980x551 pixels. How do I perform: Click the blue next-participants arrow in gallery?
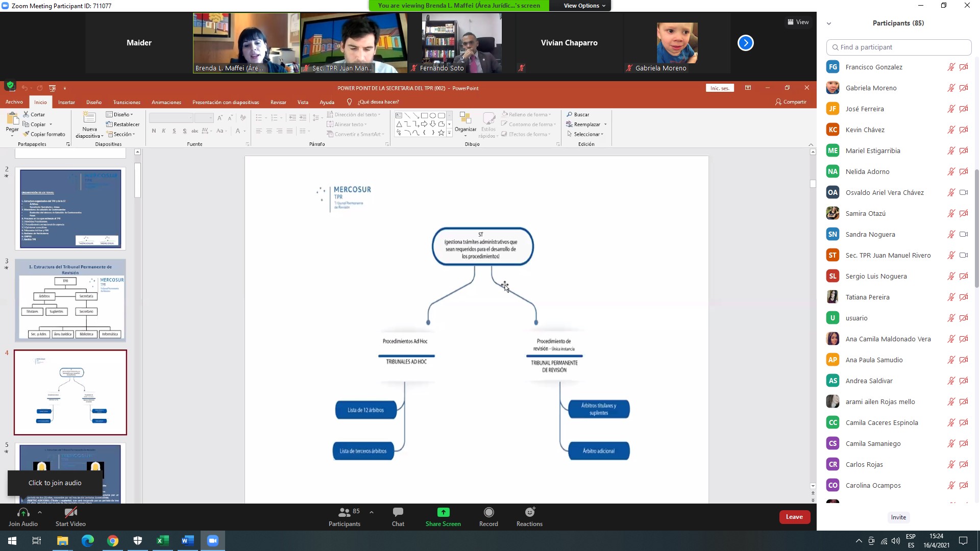tap(745, 43)
